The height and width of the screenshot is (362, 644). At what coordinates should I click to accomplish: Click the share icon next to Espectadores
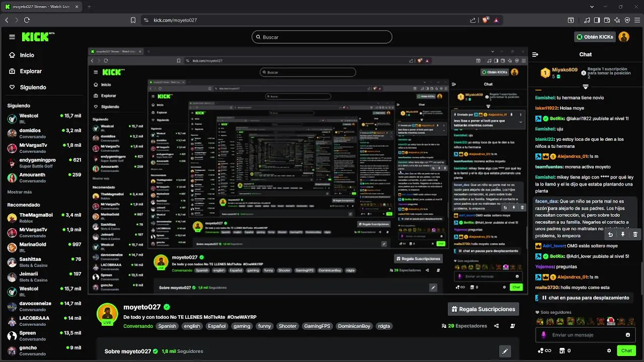click(497, 326)
